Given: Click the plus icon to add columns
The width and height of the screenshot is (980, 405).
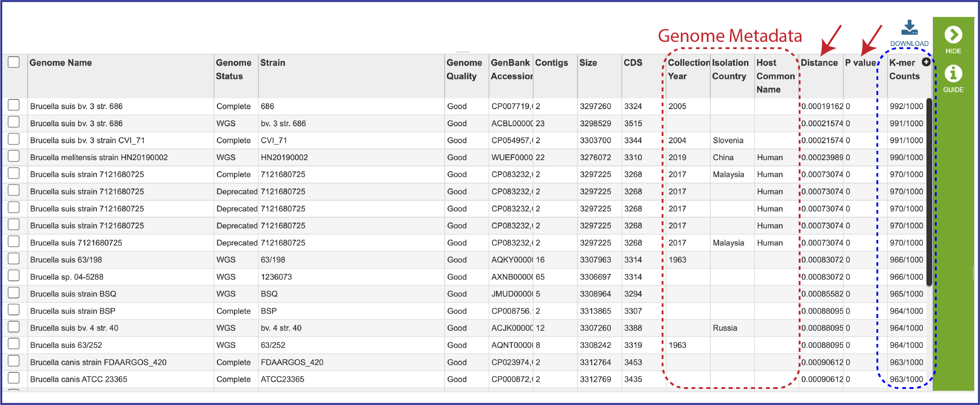Looking at the screenshot, I should tap(926, 62).
